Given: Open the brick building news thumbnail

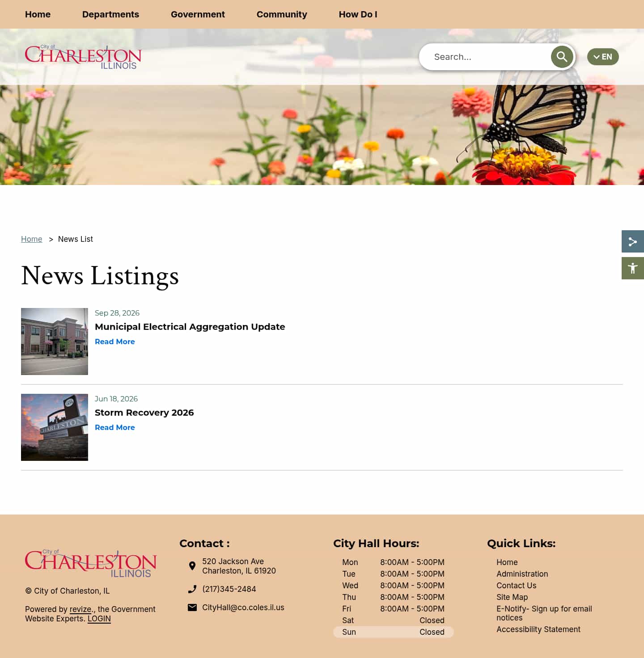Looking at the screenshot, I should pos(55,342).
